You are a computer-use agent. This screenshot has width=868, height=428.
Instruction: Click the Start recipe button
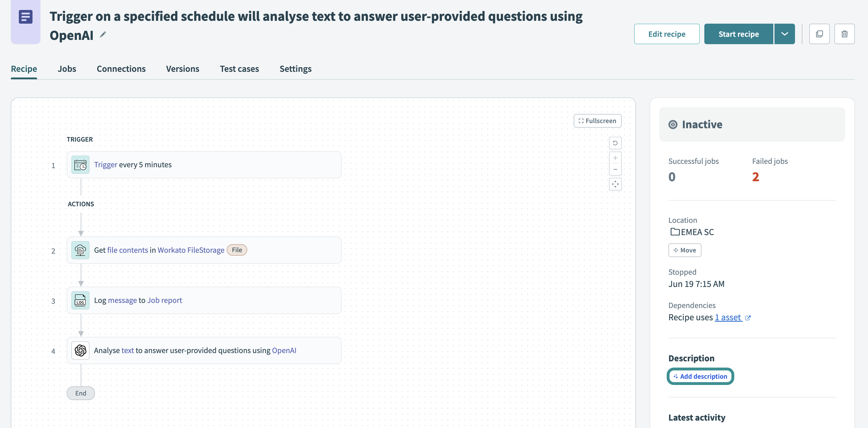tap(739, 34)
